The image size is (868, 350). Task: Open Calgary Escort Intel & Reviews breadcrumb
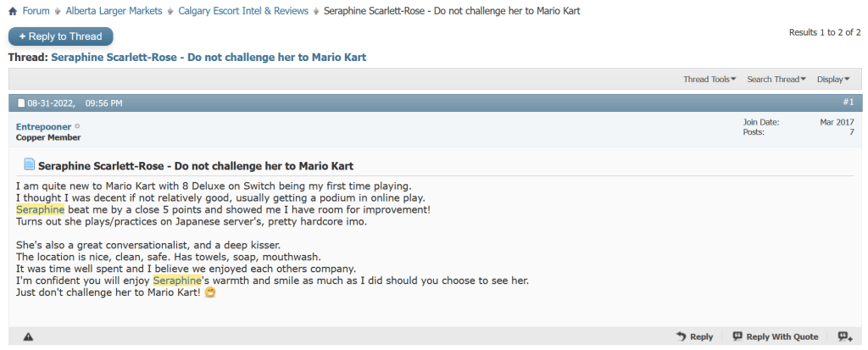pyautogui.click(x=242, y=11)
